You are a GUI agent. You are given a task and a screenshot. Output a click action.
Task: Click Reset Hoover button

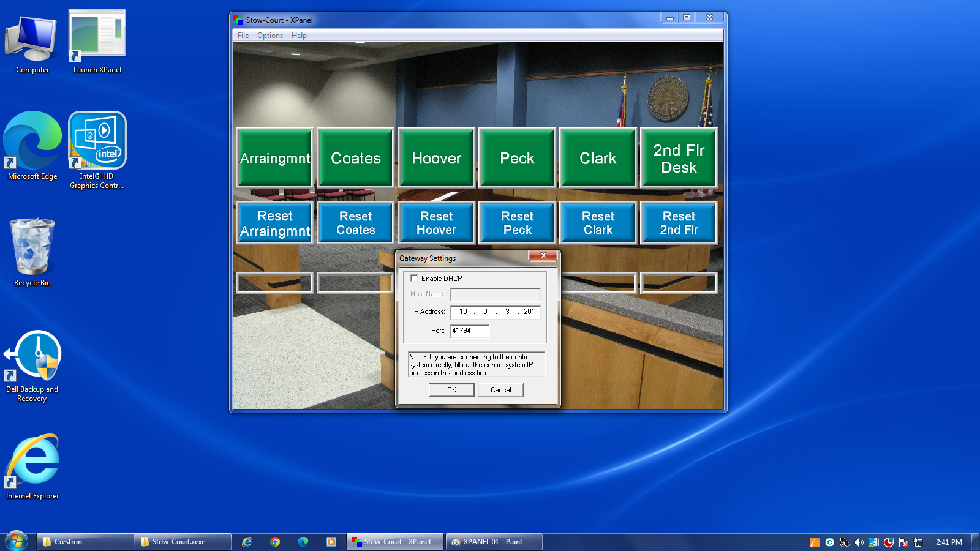tap(437, 223)
